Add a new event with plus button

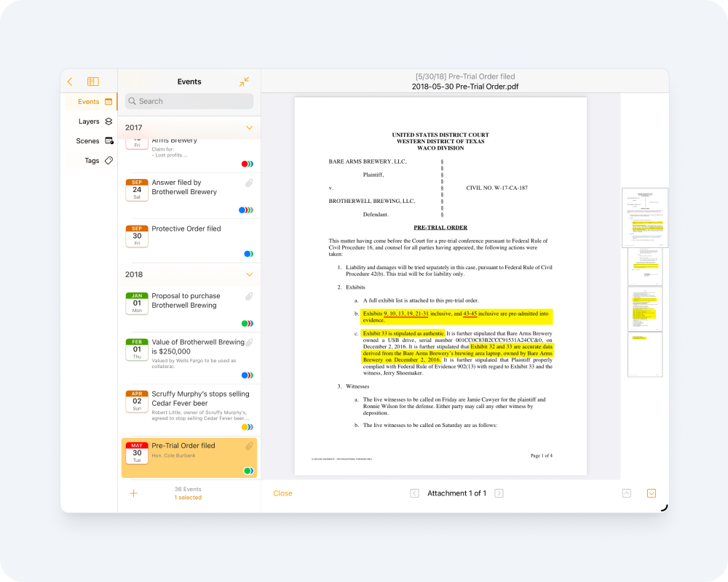[x=134, y=493]
